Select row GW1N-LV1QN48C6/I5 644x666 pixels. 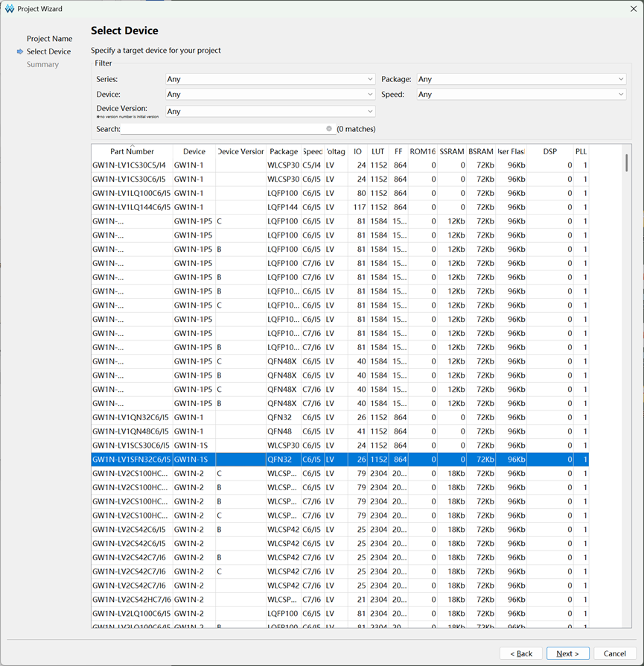339,431
